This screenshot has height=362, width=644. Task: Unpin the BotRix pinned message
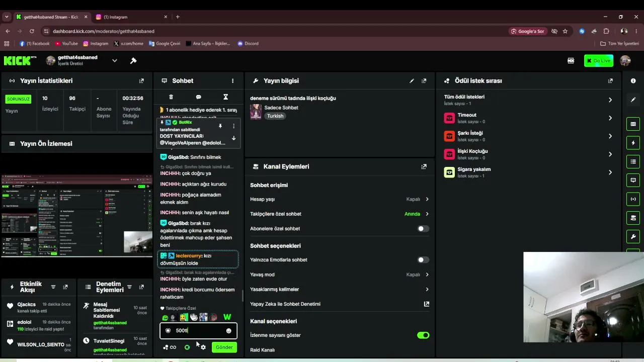click(x=220, y=126)
